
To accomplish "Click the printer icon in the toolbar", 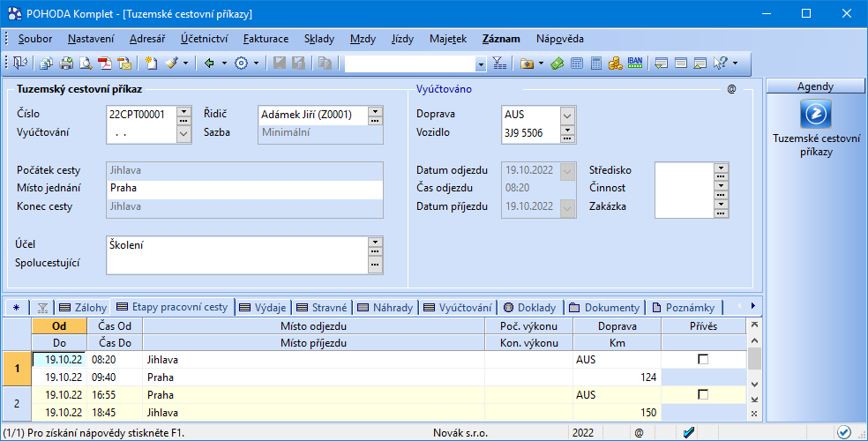I will (x=65, y=64).
